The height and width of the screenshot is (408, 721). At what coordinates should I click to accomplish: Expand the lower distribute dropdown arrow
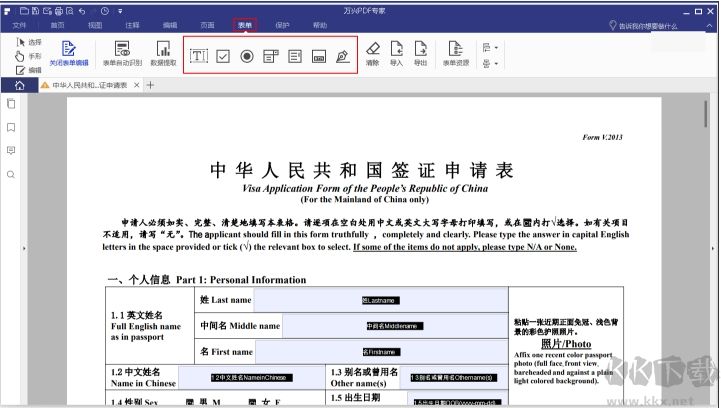496,63
